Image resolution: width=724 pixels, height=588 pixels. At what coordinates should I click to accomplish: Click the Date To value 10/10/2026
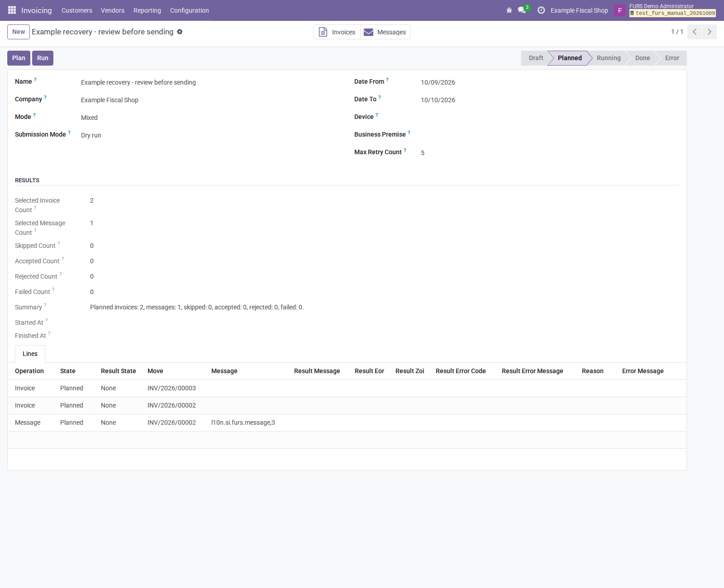(438, 100)
